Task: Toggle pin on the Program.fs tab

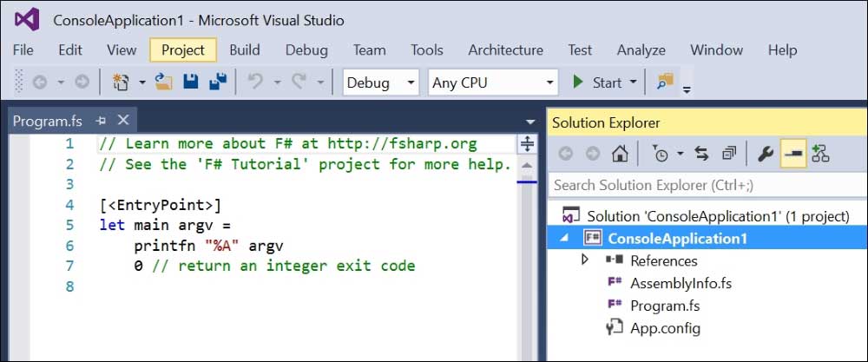Action: click(x=101, y=120)
